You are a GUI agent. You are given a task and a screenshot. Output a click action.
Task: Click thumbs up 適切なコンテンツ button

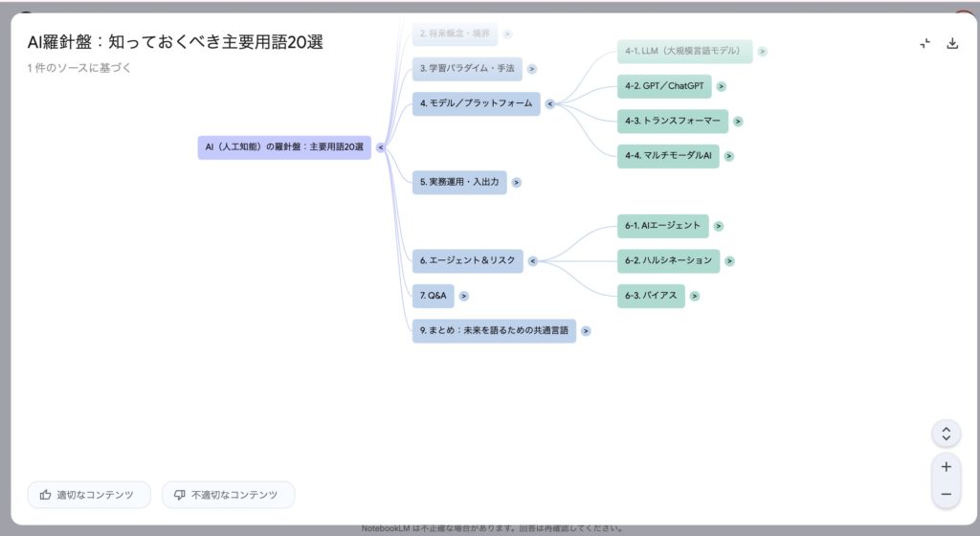pos(89,495)
